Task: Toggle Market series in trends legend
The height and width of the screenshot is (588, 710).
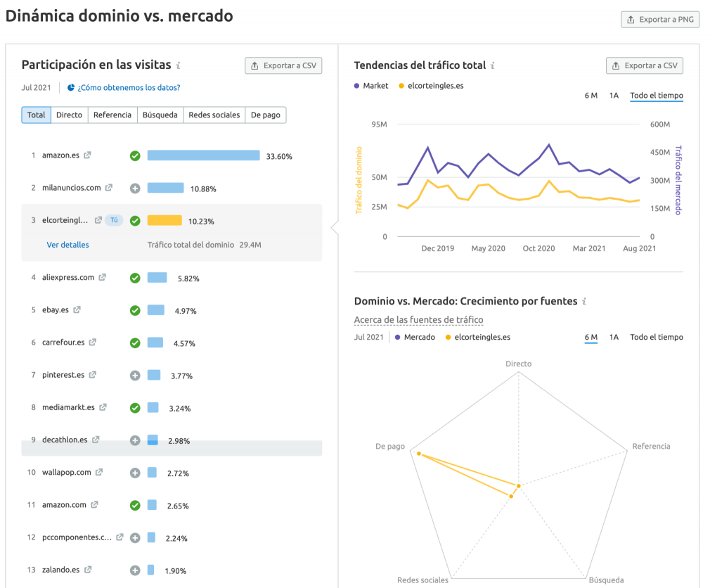Action: [371, 86]
